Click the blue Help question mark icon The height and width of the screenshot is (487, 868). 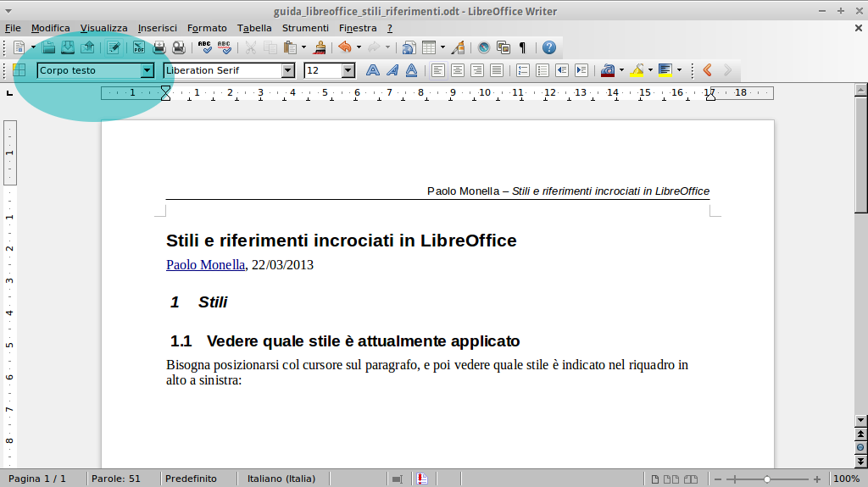pyautogui.click(x=549, y=47)
